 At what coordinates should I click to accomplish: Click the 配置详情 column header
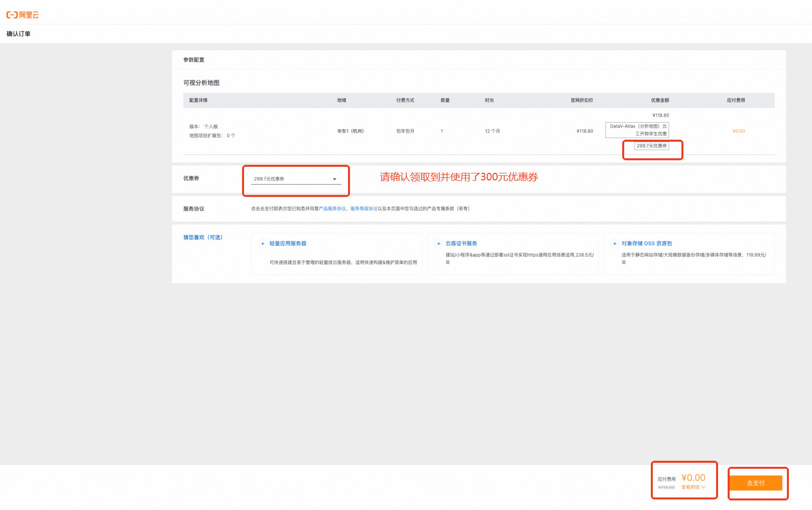[x=198, y=100]
